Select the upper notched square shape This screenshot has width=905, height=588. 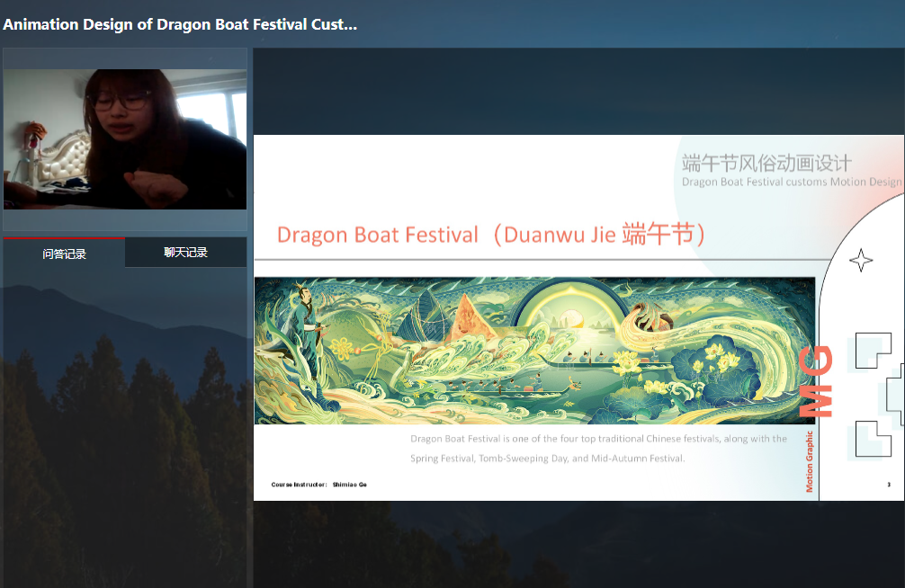[873, 351]
